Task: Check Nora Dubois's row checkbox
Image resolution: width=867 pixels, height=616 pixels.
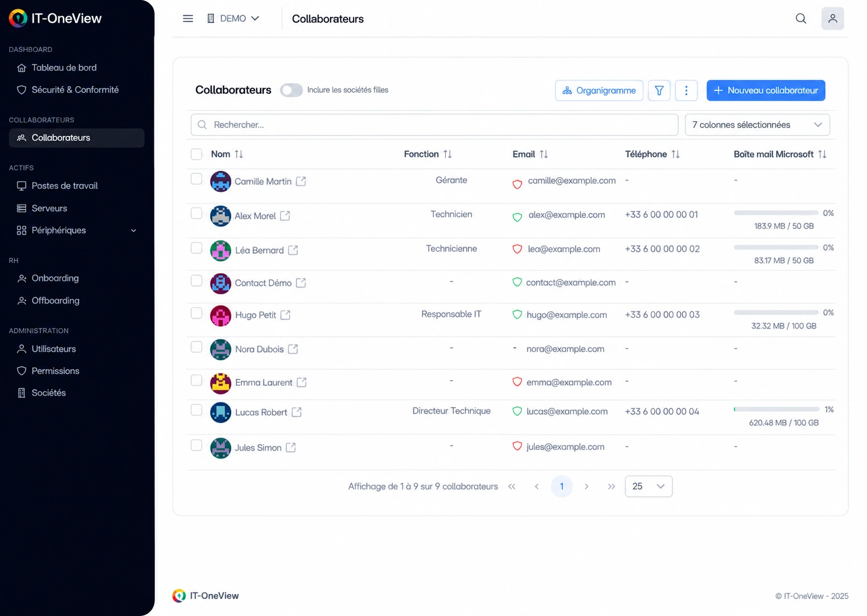Action: (x=196, y=347)
